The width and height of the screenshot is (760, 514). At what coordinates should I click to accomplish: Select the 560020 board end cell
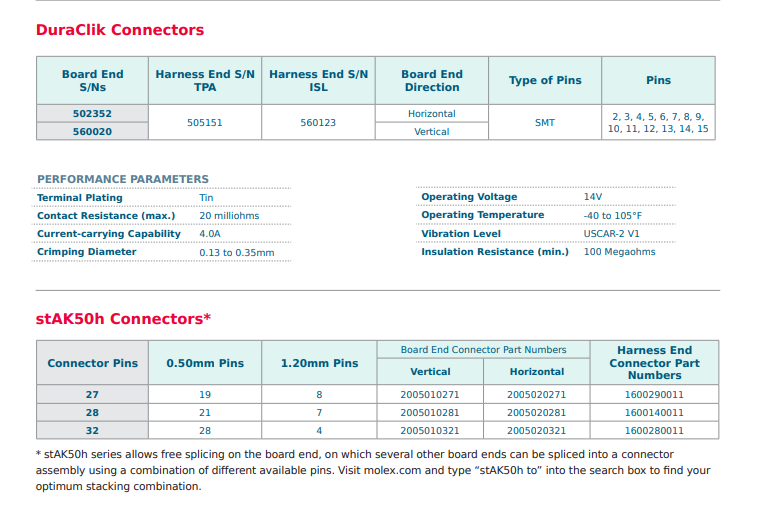pyautogui.click(x=92, y=131)
